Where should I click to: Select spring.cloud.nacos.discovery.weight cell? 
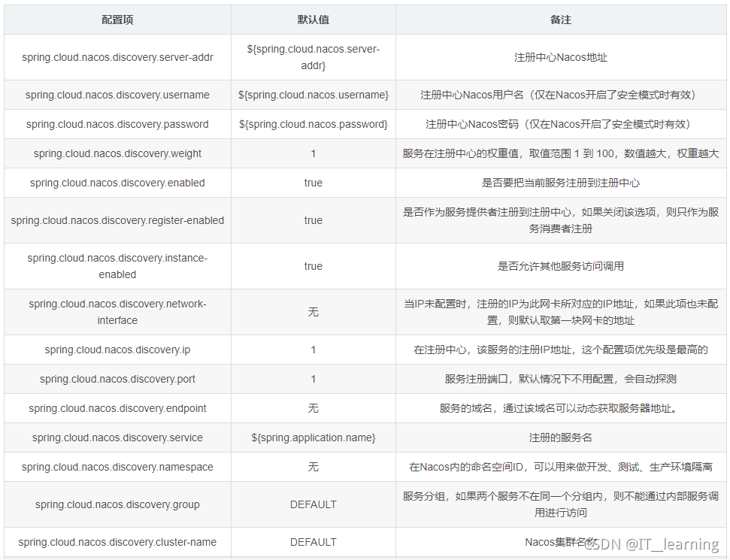point(117,153)
